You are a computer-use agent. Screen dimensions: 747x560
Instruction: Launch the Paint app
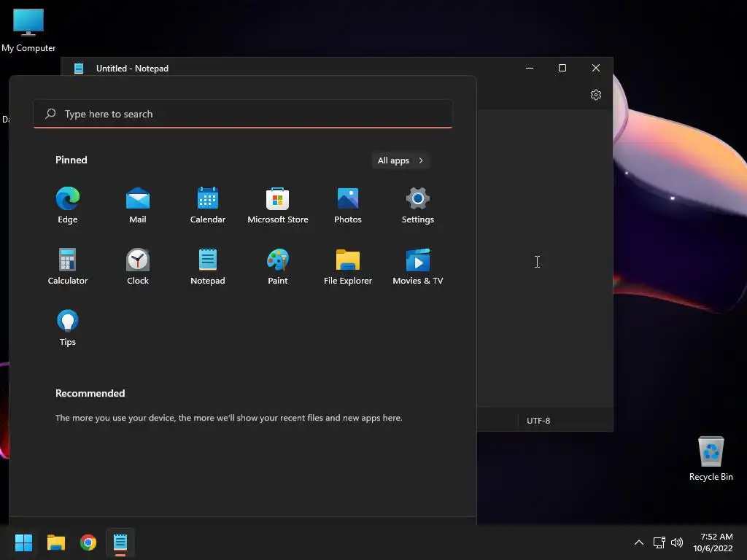[x=278, y=266]
